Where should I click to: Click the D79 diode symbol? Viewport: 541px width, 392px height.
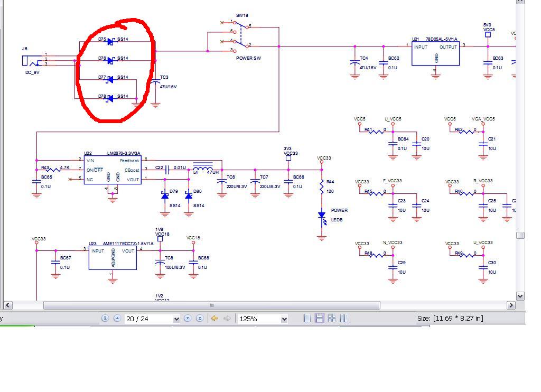[165, 195]
